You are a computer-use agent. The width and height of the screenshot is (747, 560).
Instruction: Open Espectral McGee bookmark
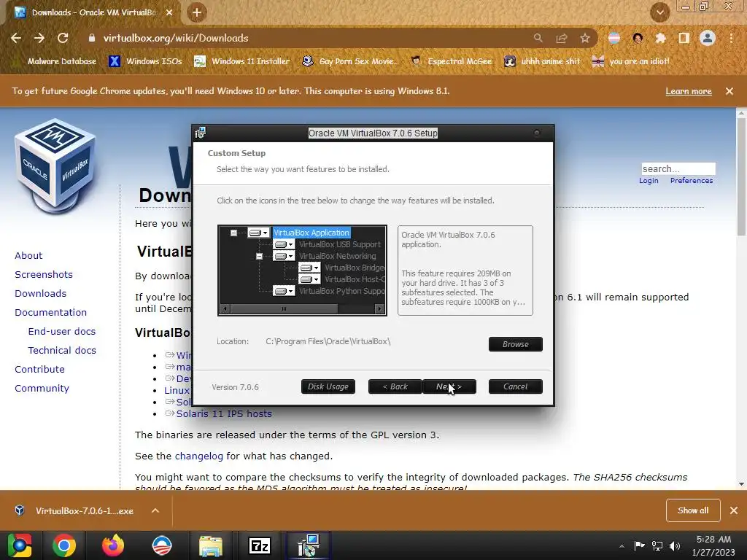click(x=452, y=61)
